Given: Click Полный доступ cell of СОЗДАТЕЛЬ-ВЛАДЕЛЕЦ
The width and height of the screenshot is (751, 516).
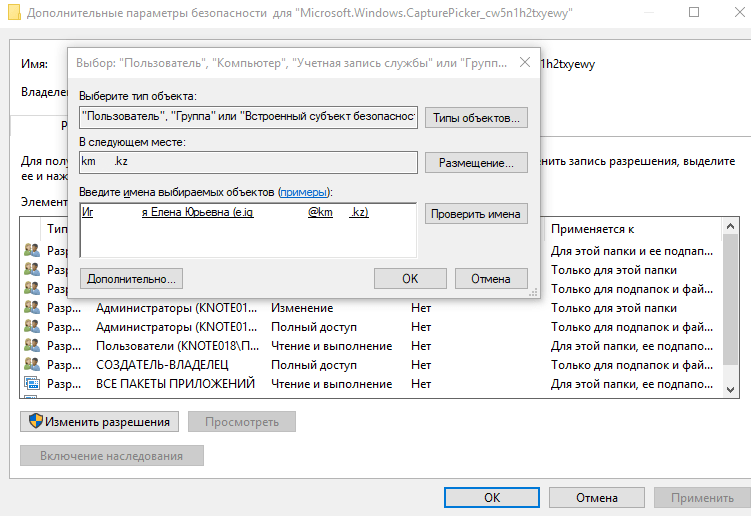Looking at the screenshot, I should coord(314,365).
